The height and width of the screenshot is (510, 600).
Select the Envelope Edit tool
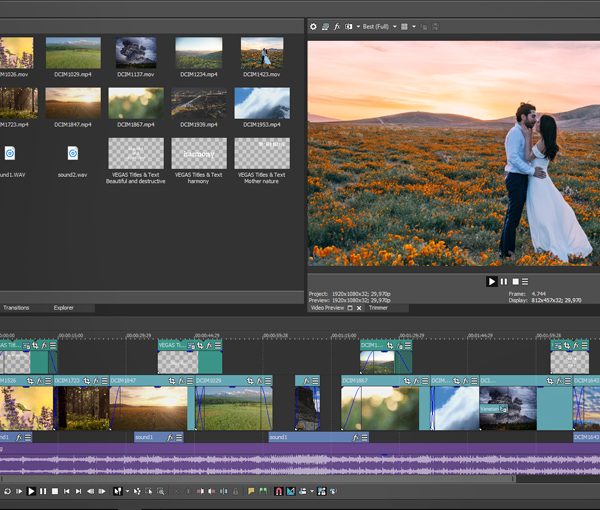coord(137,491)
